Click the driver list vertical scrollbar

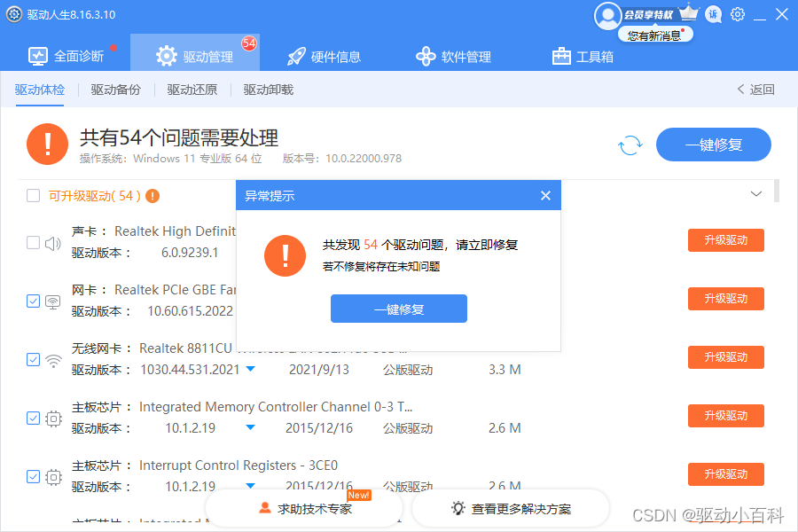pos(776,191)
